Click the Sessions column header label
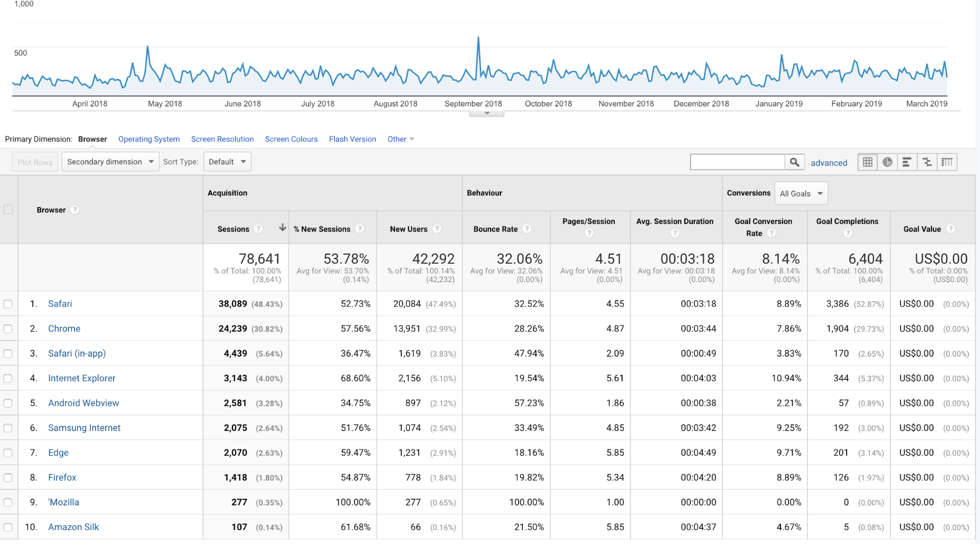The image size is (980, 544). click(233, 229)
